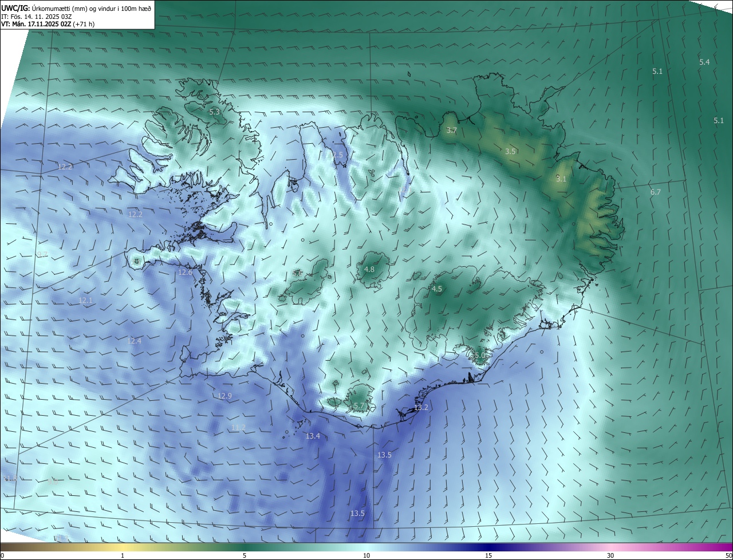733x560 pixels.
Task: Click the valid time line "VT: Mán. 17.11.2025 02Z (+71 h)"
Action: 49,24
